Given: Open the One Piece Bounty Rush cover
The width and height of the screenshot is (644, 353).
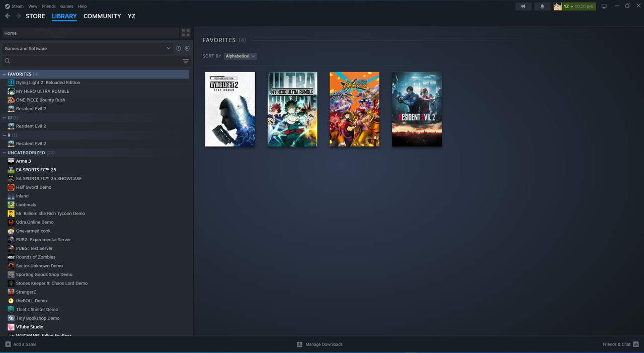Looking at the screenshot, I should click(x=355, y=109).
